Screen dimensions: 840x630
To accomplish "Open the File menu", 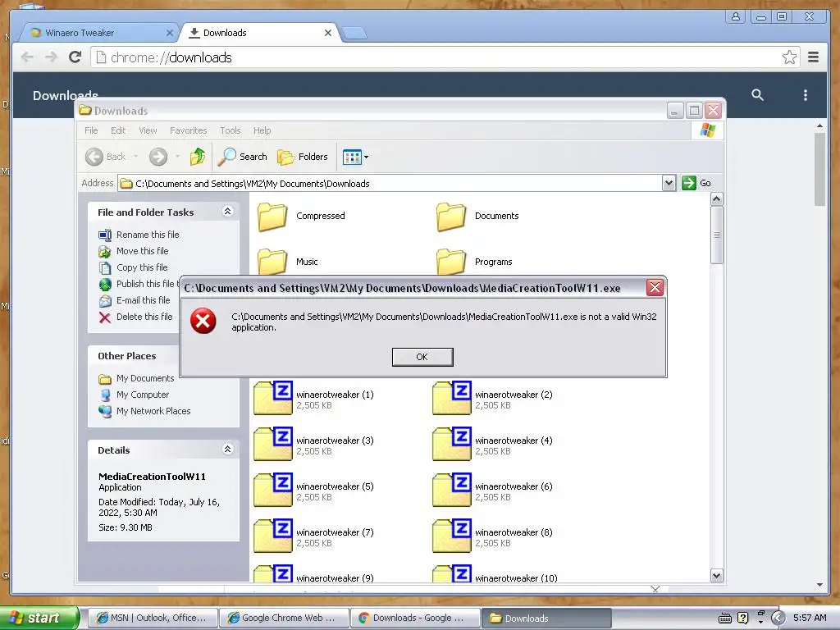I will point(91,130).
